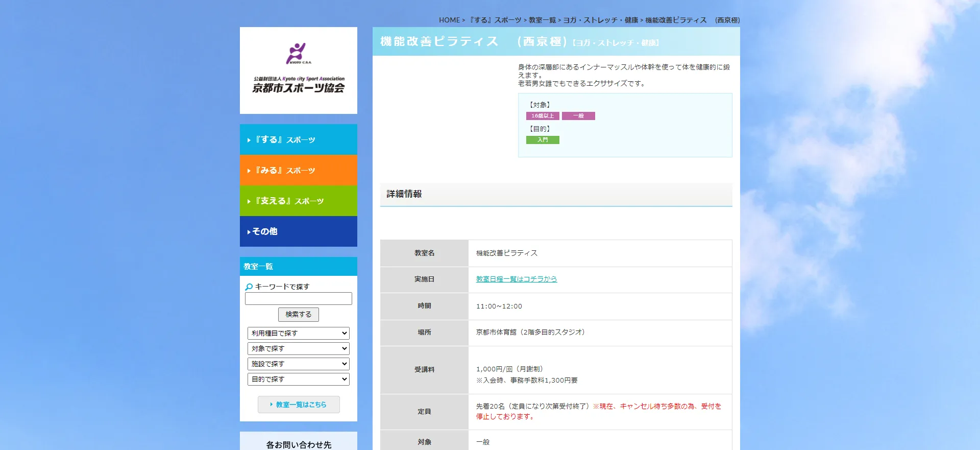Viewport: 980px width, 450px height.
Task: Go to HOME in the breadcrumb
Action: [449, 20]
